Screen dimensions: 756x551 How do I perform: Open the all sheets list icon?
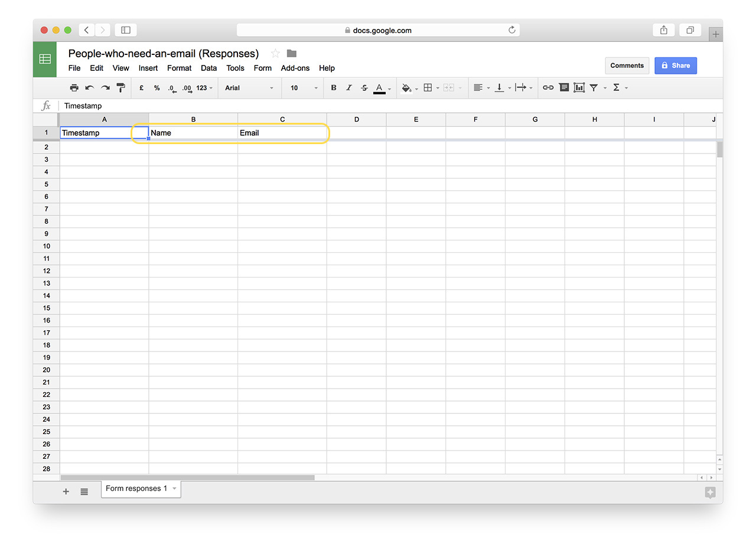[84, 491]
